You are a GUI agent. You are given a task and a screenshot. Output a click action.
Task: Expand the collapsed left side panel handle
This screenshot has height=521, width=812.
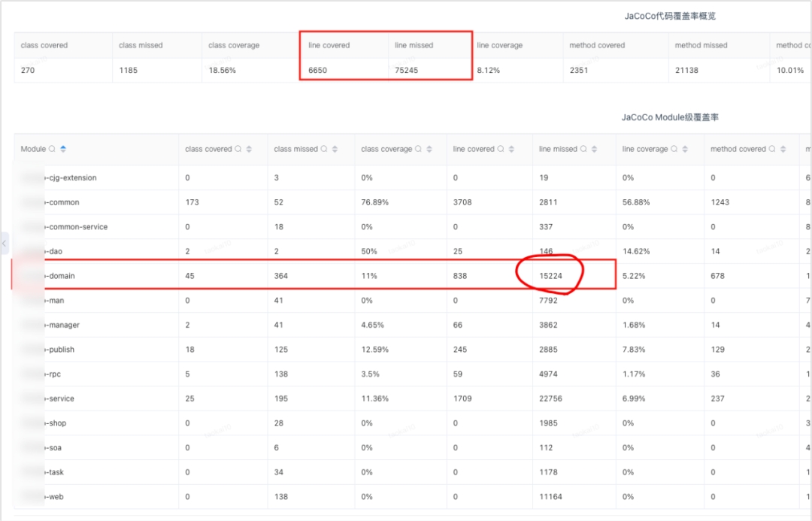pyautogui.click(x=5, y=243)
